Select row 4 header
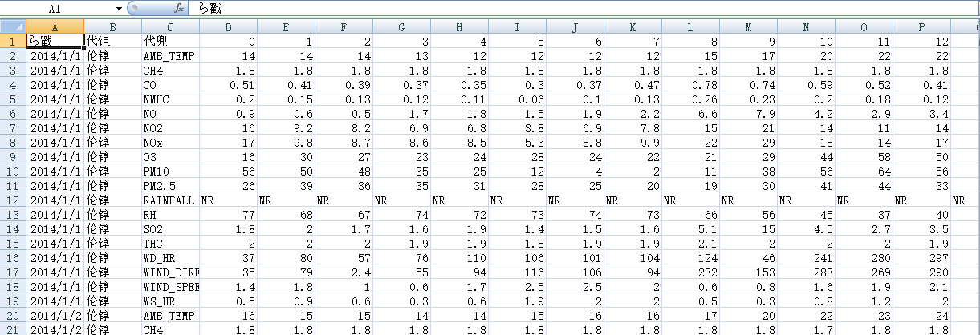This screenshot has height=335, width=980. point(13,85)
